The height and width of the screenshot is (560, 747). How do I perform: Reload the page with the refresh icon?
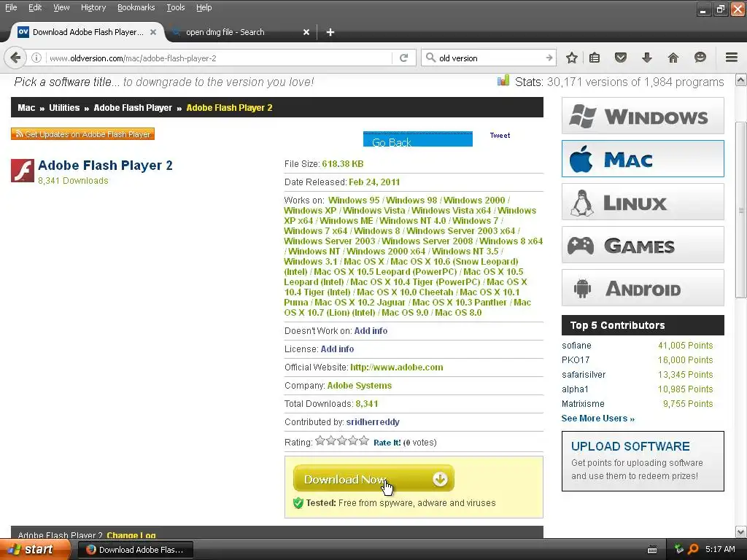point(404,58)
